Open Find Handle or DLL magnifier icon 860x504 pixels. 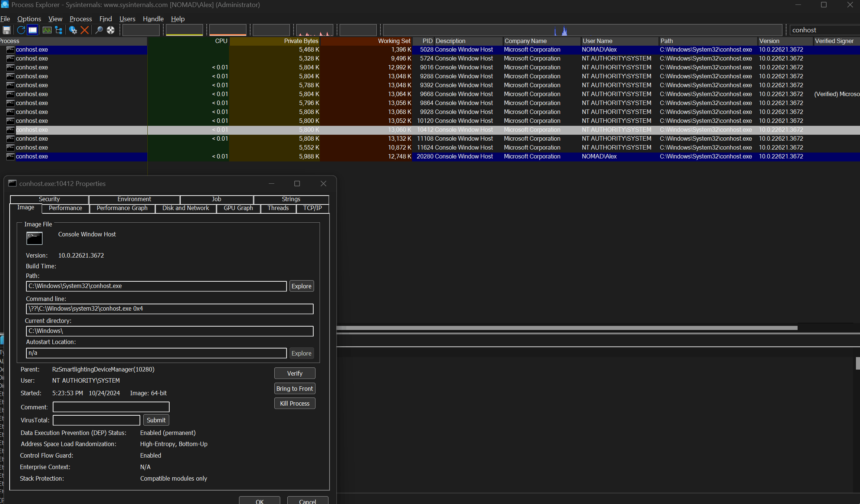[99, 30]
